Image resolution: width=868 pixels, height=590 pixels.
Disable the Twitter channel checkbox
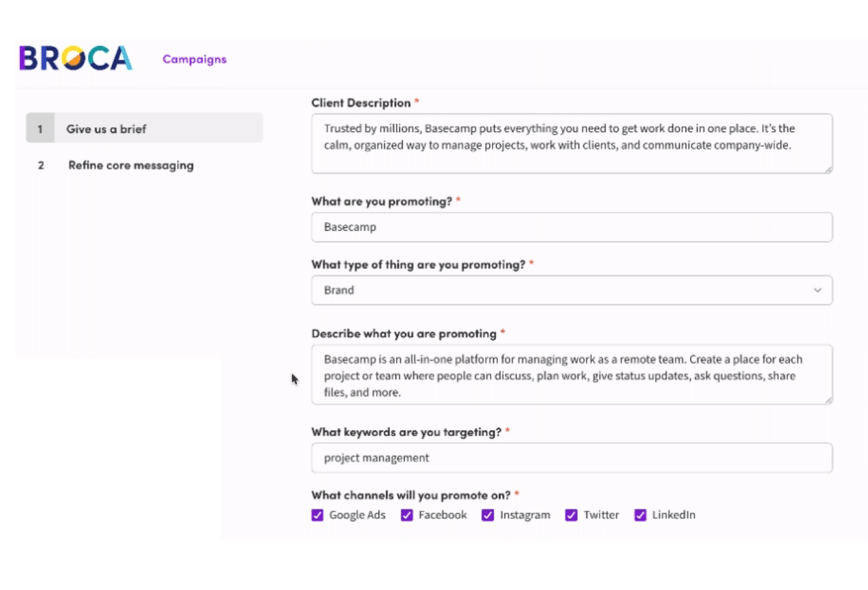click(571, 515)
